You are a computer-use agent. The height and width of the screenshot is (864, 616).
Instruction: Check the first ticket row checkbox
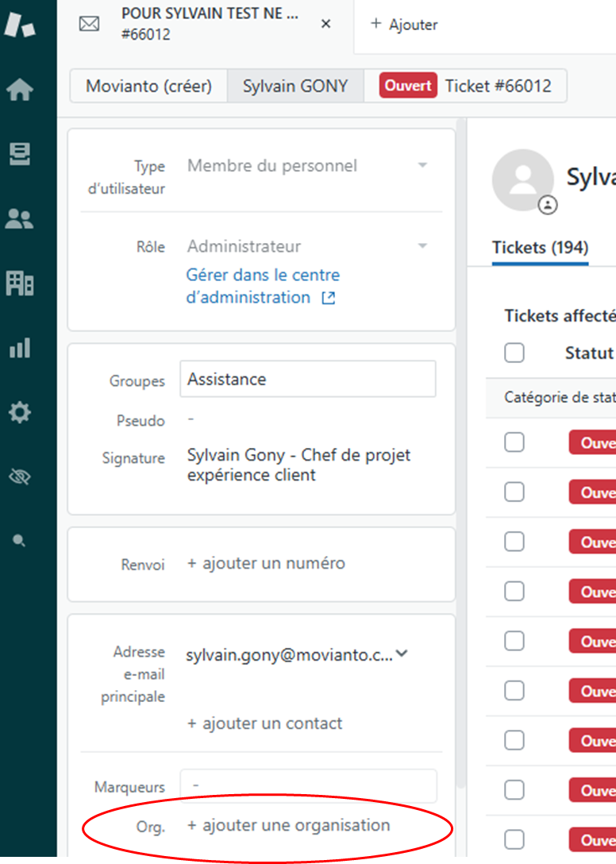tap(514, 442)
